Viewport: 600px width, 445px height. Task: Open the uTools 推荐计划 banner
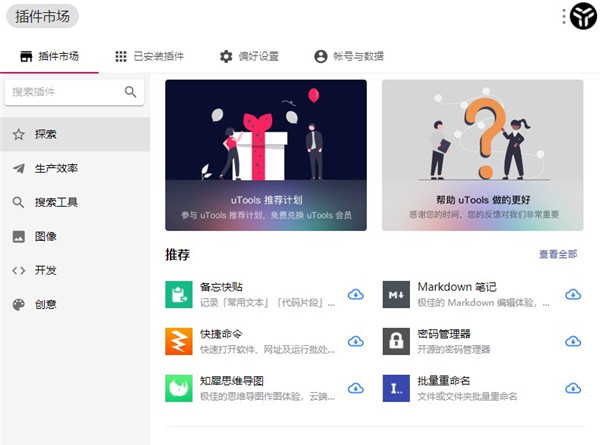(x=266, y=155)
